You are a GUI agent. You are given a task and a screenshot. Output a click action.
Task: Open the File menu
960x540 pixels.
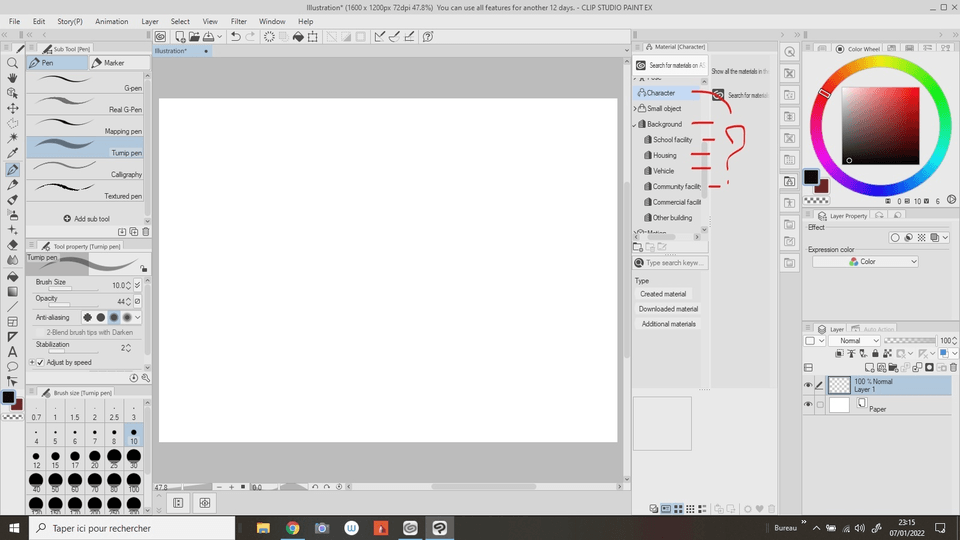[14, 21]
